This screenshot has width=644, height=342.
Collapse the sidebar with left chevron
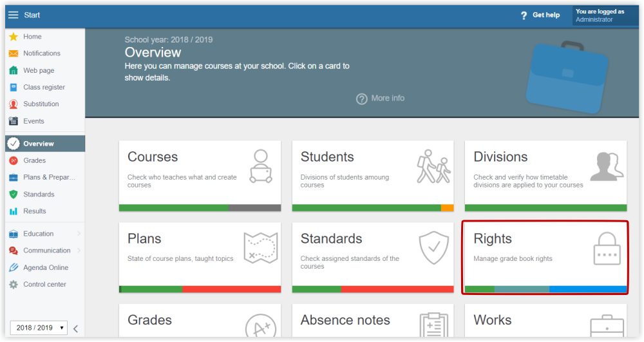click(75, 328)
